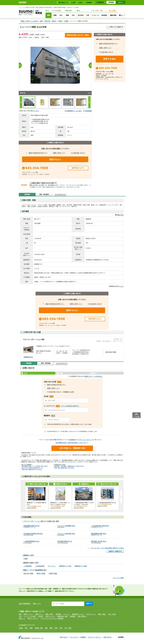Jump back to page top arrow button
The image size is (144, 644).
pyautogui.click(x=136, y=415)
